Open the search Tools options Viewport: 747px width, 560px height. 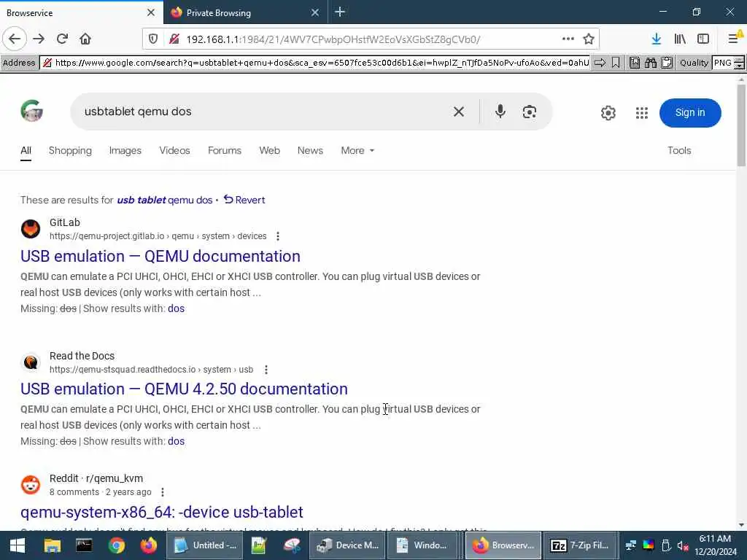[679, 150]
